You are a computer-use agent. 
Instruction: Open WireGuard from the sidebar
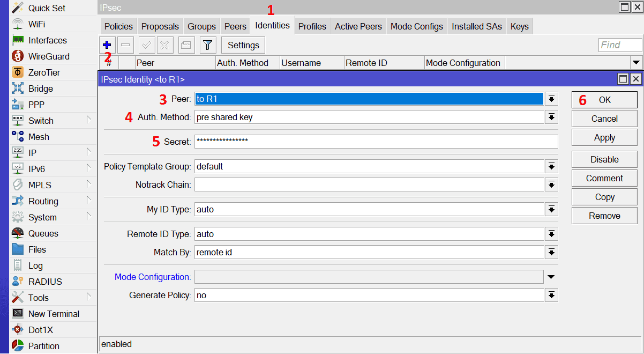tap(48, 56)
